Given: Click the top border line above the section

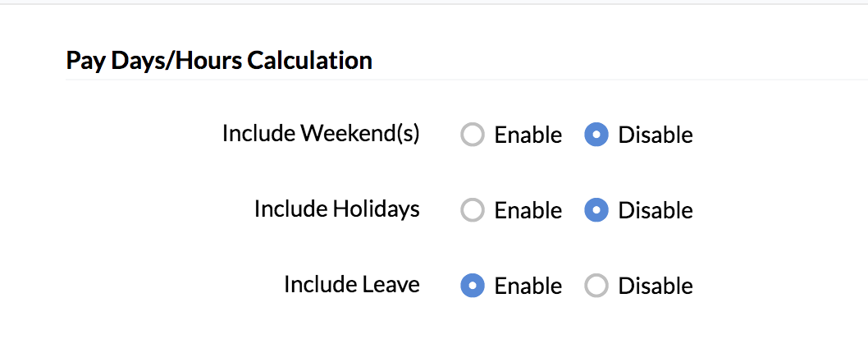Looking at the screenshot, I should pyautogui.click(x=434, y=4).
